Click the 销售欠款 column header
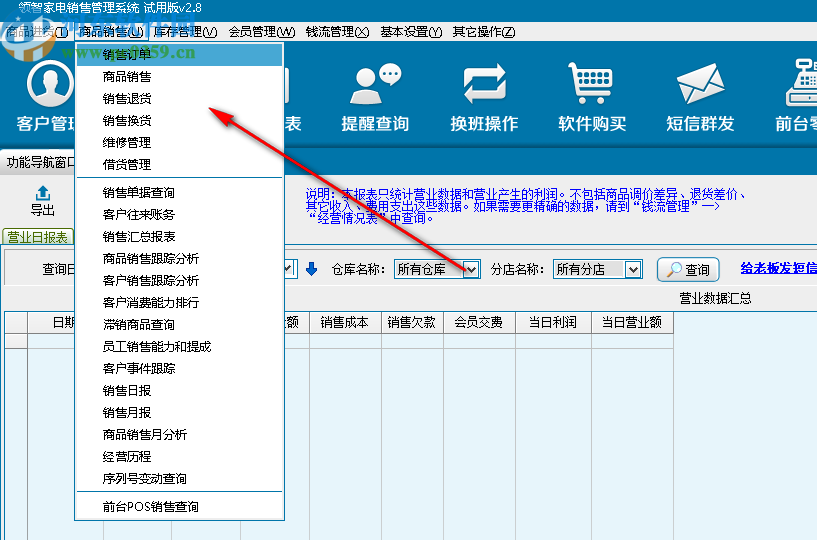This screenshot has height=540, width=817. click(412, 322)
